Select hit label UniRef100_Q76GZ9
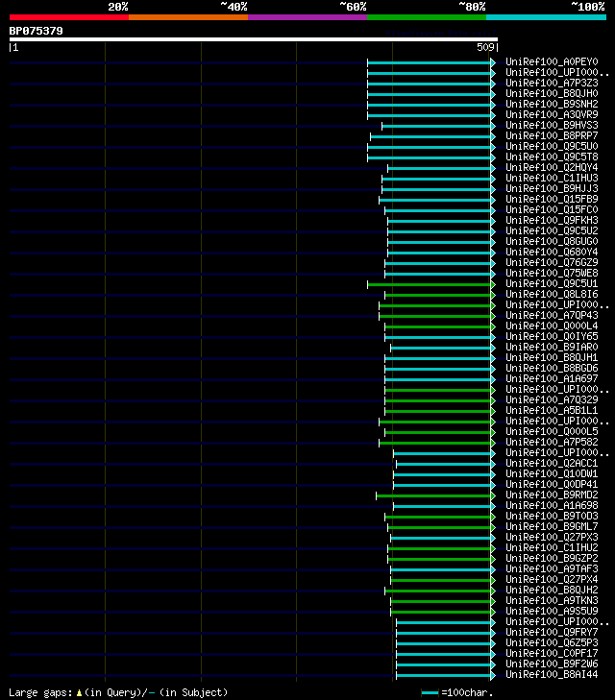Image resolution: width=615 pixels, height=700 pixels. tap(552, 262)
